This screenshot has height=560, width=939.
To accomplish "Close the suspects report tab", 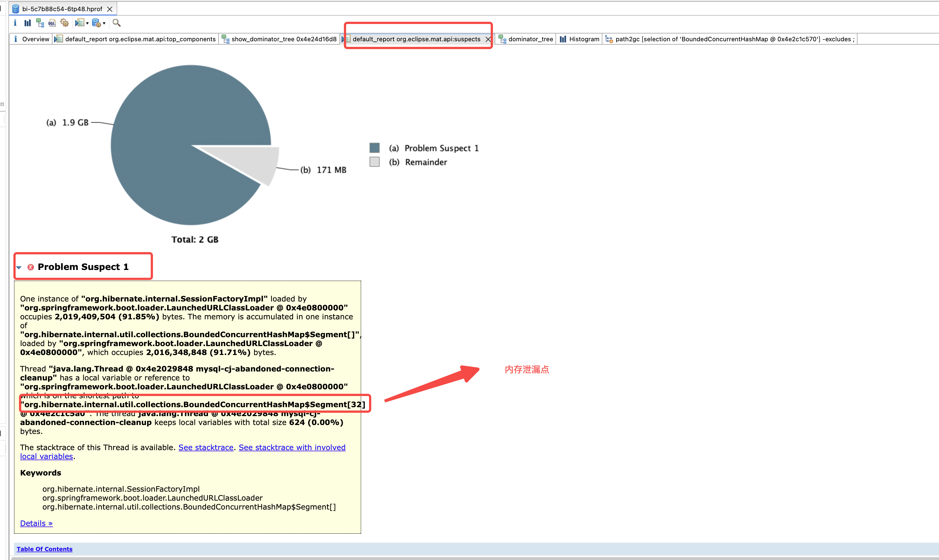I will coord(488,39).
